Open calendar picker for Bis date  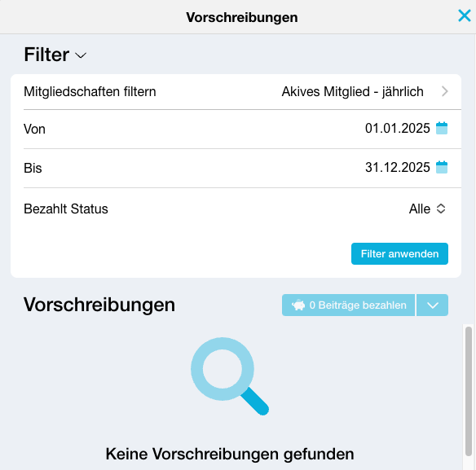tap(442, 167)
